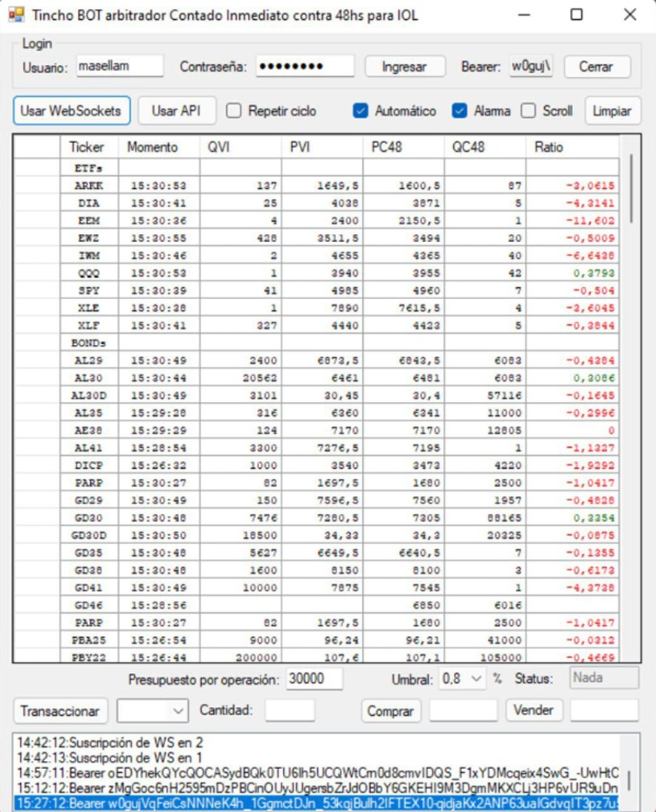
Task: Click the PC48 column header
Action: coord(404,147)
